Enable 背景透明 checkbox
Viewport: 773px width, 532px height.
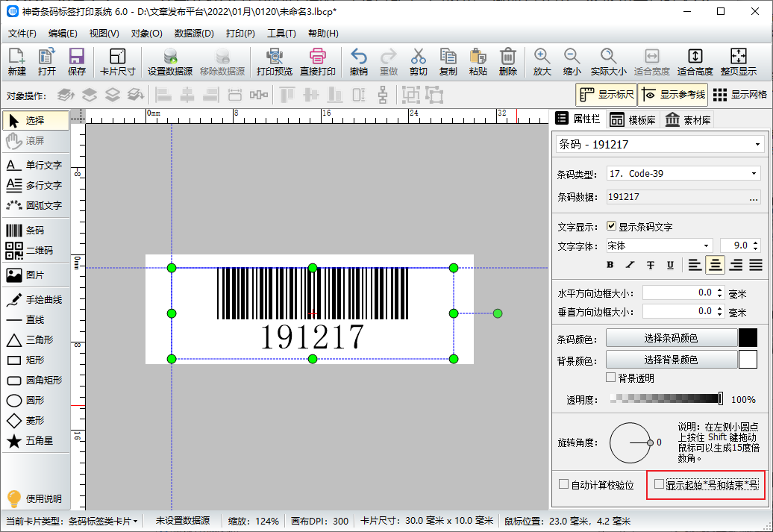tap(610, 378)
